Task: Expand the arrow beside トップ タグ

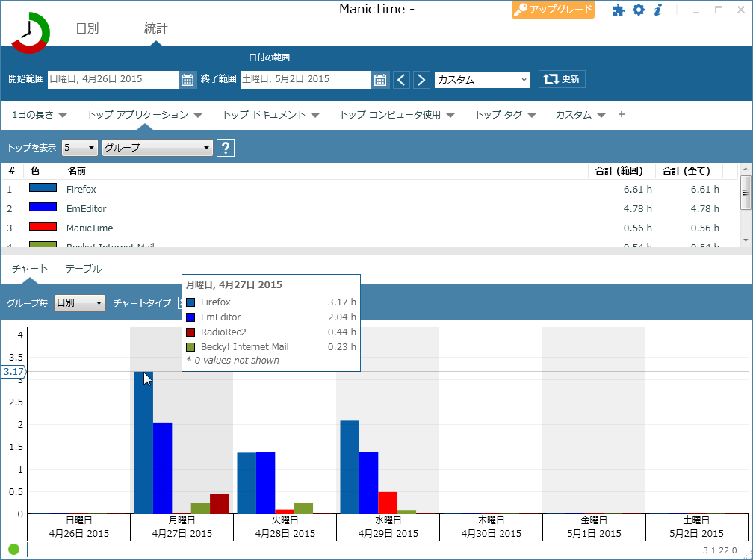Action: pos(532,115)
